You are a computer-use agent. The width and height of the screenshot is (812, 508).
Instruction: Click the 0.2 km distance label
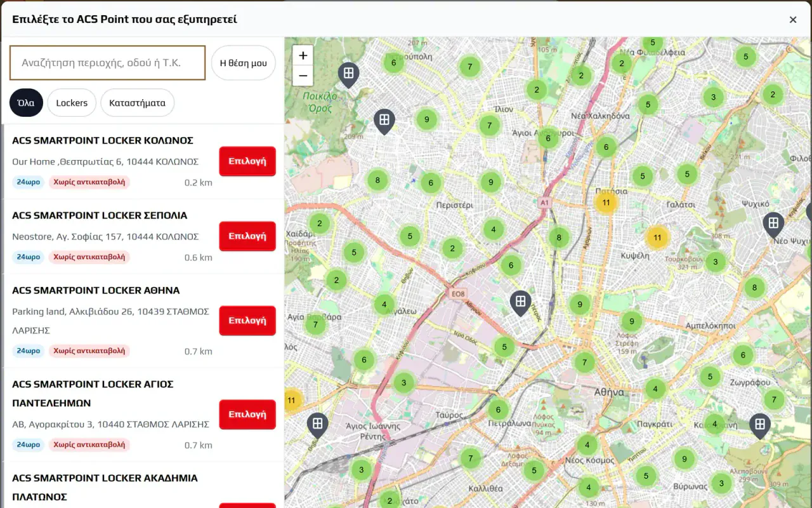pyautogui.click(x=199, y=183)
